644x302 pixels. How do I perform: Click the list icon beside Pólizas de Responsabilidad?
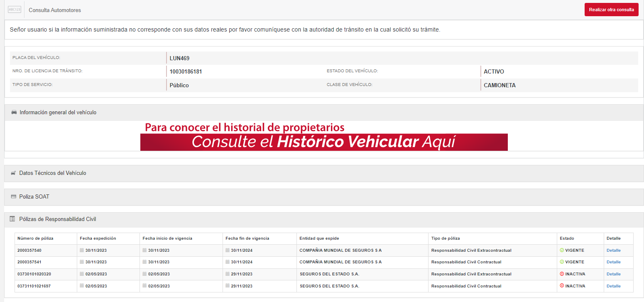[x=12, y=219]
